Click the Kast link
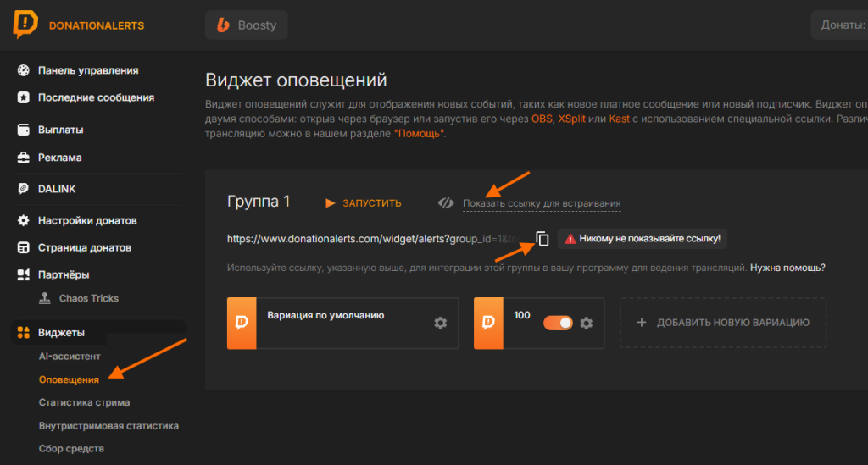 619,119
